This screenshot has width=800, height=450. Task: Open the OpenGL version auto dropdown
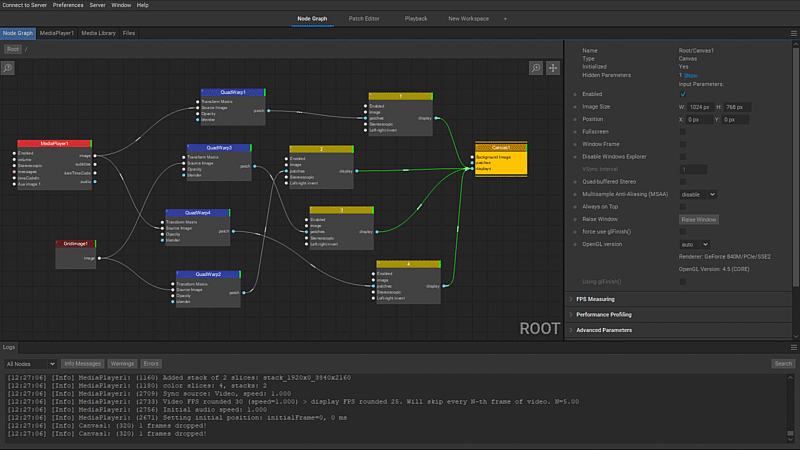pyautogui.click(x=694, y=244)
